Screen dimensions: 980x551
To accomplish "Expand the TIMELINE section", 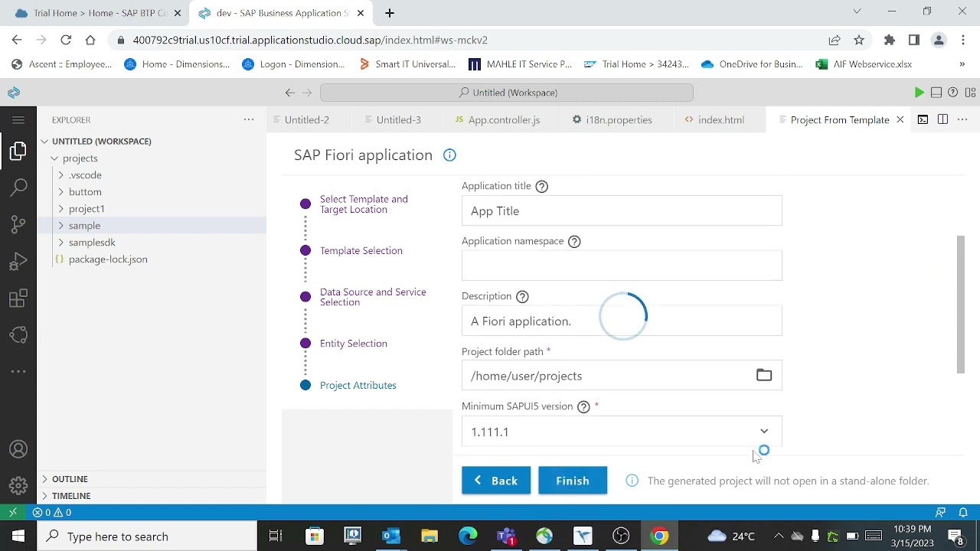I will tap(71, 496).
